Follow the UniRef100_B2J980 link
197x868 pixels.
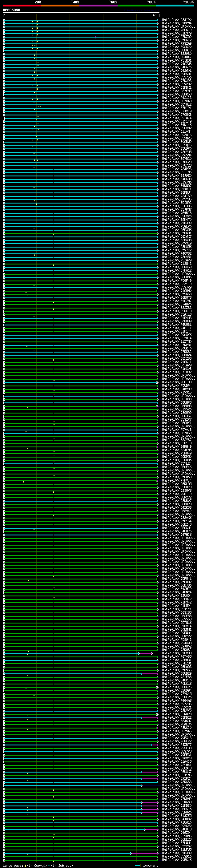click(177, 54)
